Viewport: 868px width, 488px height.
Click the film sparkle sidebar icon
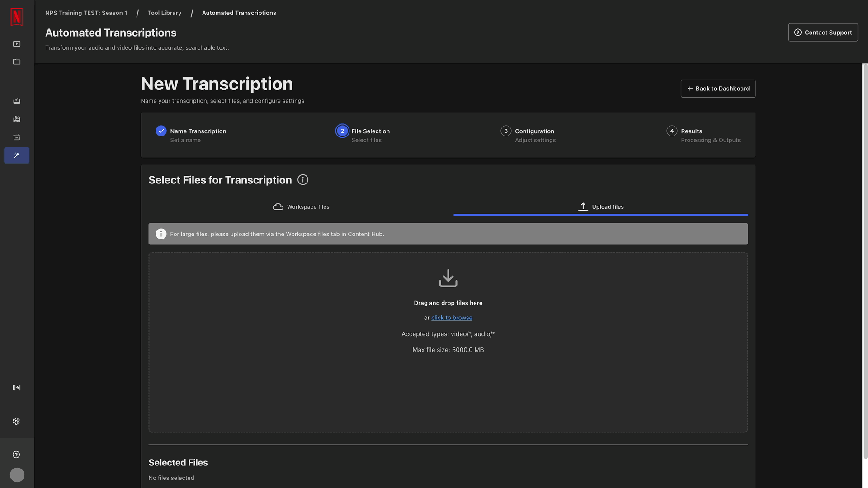coord(17,101)
